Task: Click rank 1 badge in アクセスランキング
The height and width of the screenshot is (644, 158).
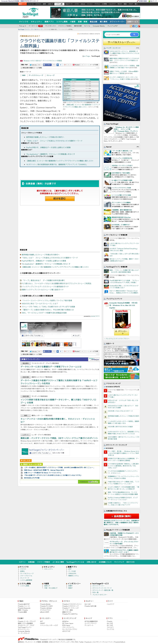Action: point(105,390)
